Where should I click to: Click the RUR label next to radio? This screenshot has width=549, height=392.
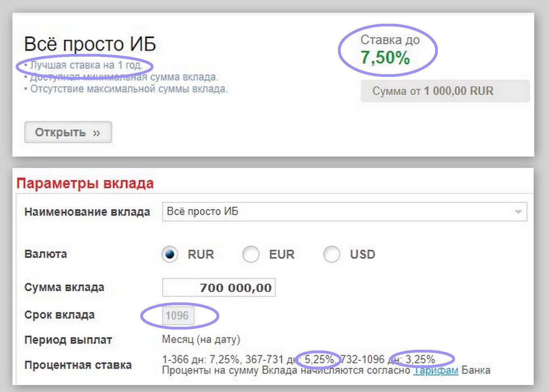click(x=201, y=254)
